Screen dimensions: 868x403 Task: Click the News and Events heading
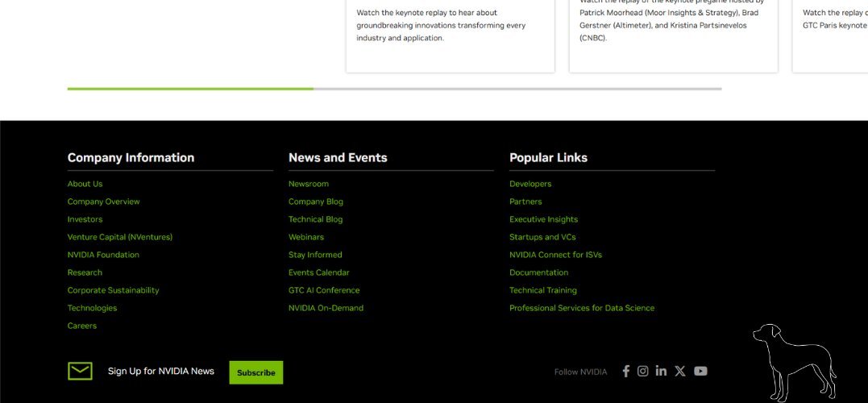click(x=338, y=158)
